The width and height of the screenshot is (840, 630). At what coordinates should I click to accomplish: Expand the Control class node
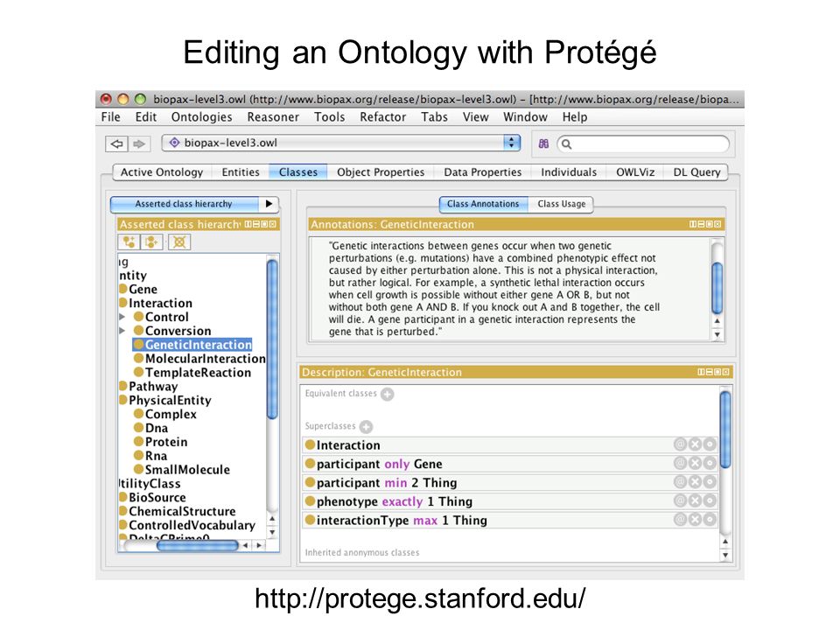tap(122, 317)
